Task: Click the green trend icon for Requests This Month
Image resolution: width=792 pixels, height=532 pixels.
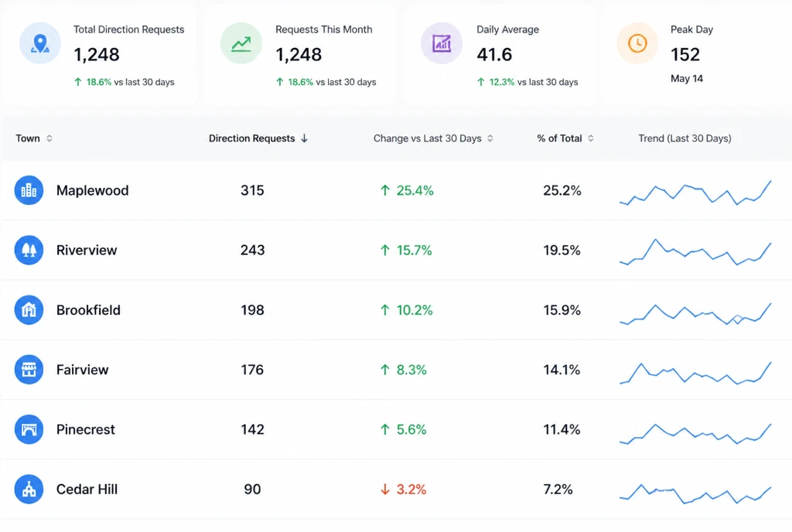Action: [x=241, y=43]
